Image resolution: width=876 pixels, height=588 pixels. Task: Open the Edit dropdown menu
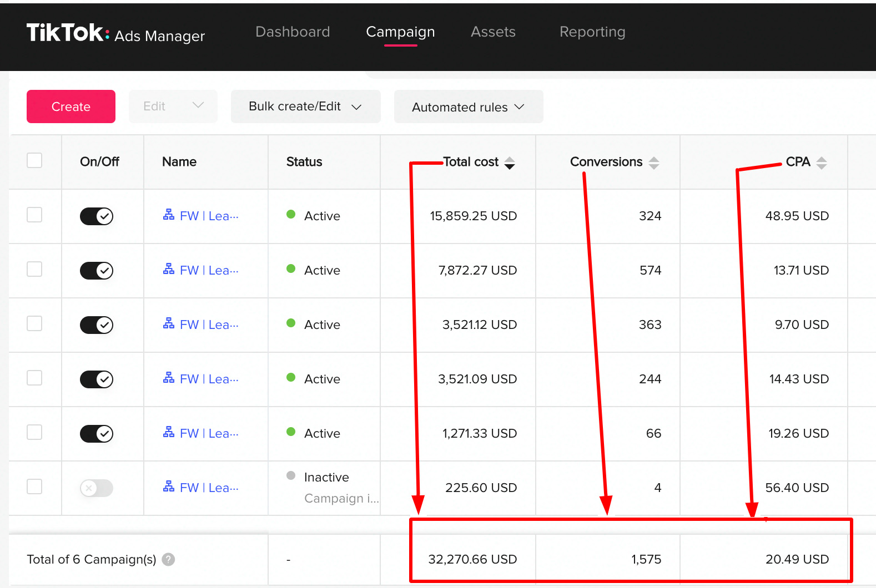tap(173, 107)
